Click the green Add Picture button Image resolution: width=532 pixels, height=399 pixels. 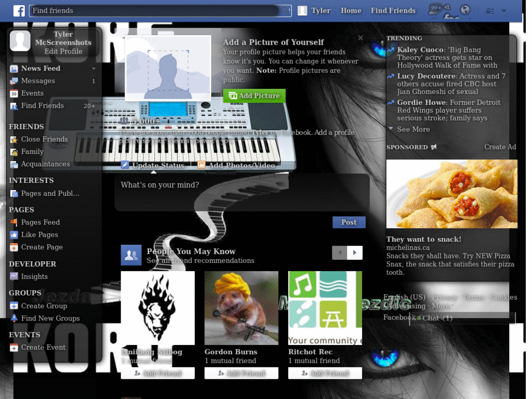coord(254,96)
